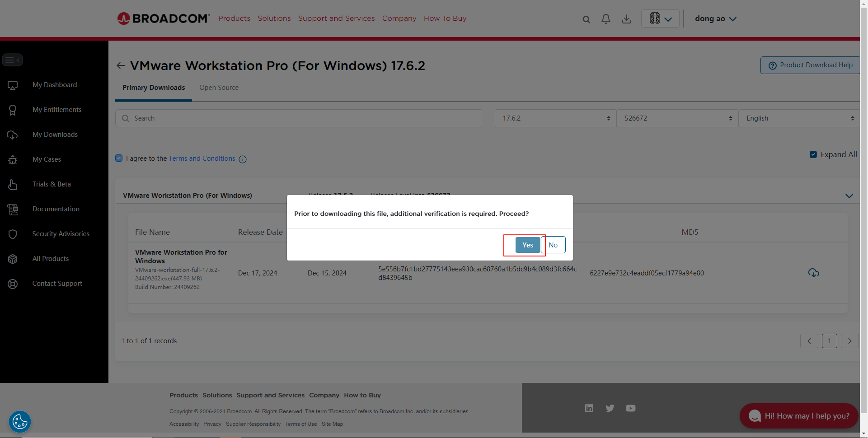Toggle the Expand All checkbox
This screenshot has height=438, width=868.
pyautogui.click(x=813, y=154)
